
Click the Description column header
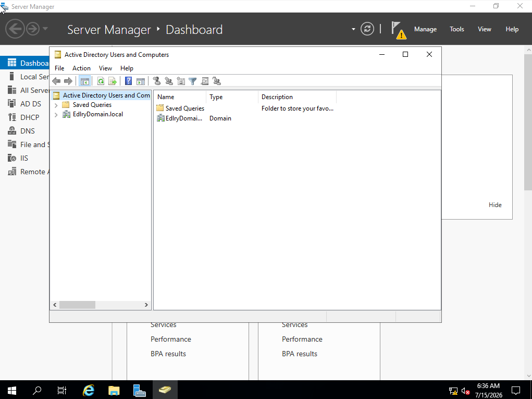(x=297, y=97)
